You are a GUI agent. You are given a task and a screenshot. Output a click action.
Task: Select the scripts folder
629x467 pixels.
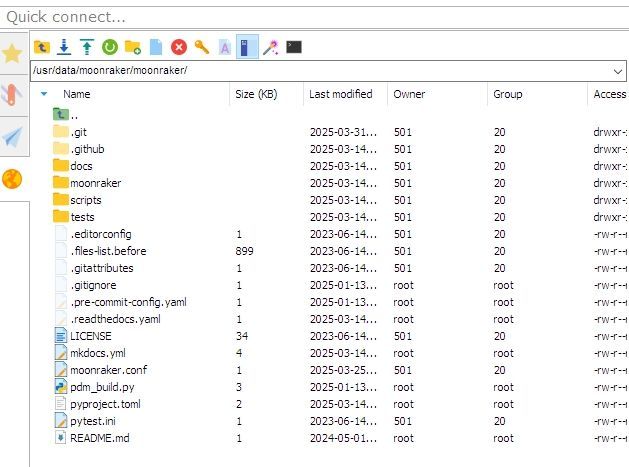tap(77, 200)
